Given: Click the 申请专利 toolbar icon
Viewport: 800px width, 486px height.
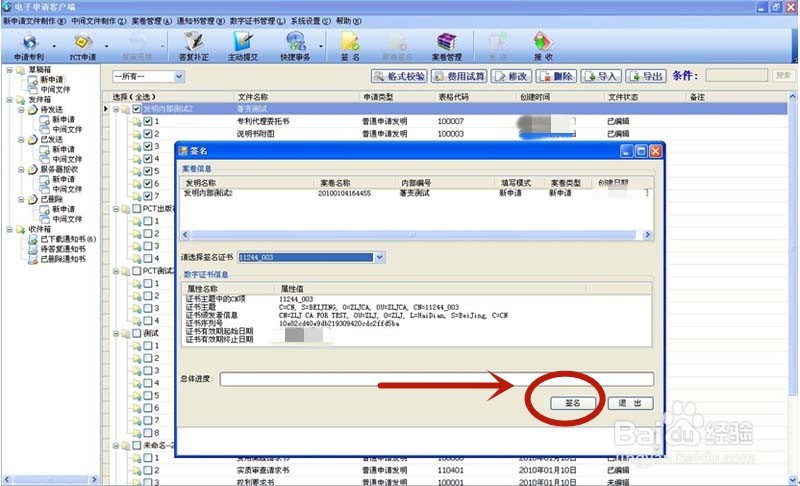Looking at the screenshot, I should click(29, 47).
